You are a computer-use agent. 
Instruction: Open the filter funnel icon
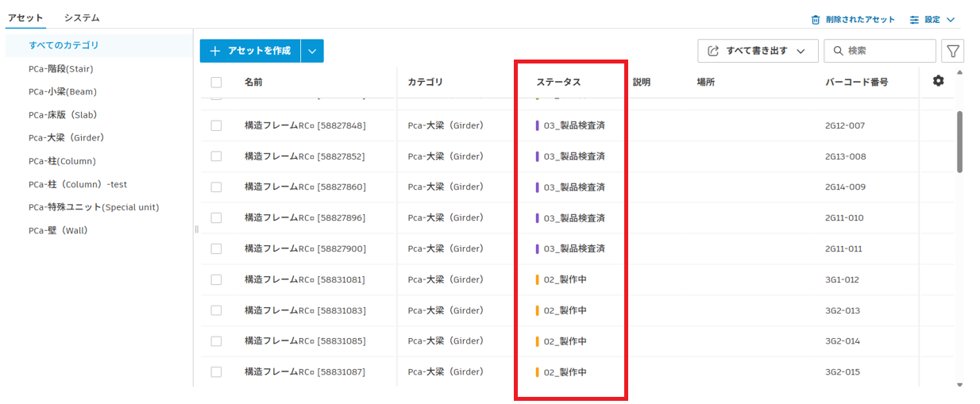(953, 51)
